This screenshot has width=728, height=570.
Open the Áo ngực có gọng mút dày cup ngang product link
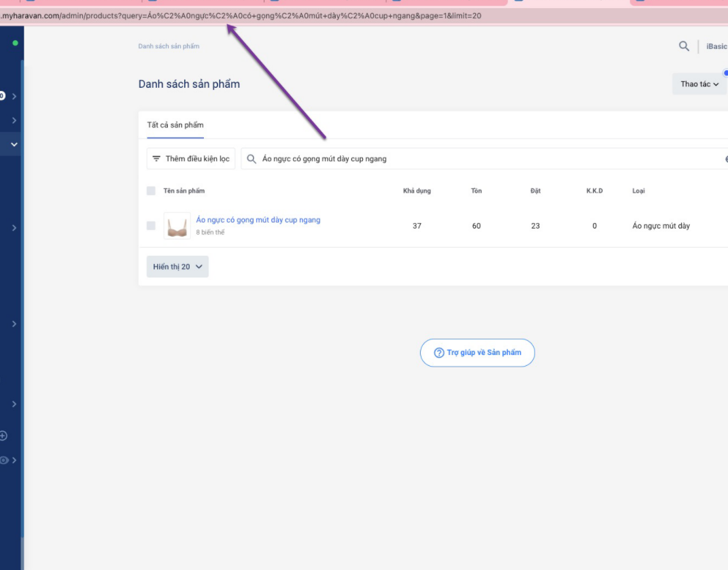tap(258, 220)
